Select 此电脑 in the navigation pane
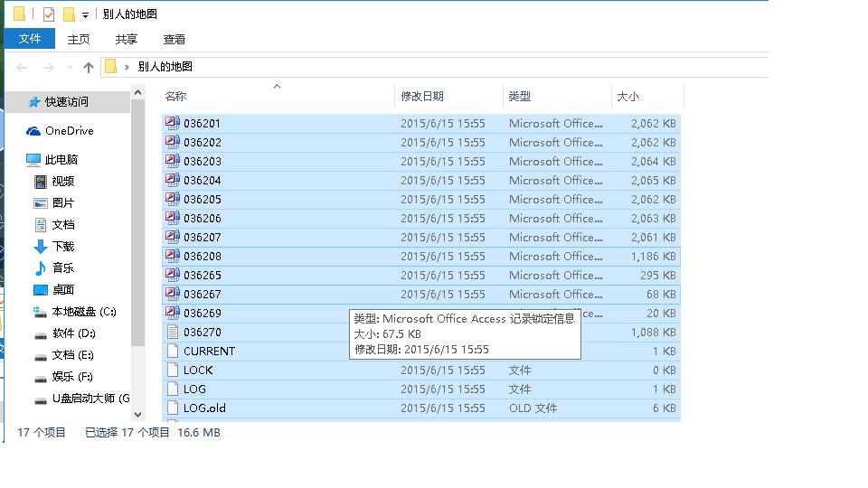This screenshot has height=488, width=868. point(61,159)
